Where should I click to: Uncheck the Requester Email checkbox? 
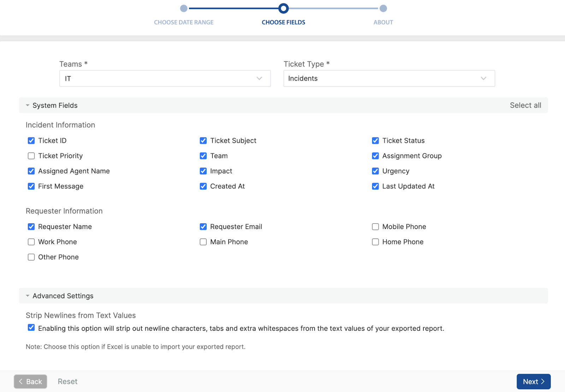[203, 227]
